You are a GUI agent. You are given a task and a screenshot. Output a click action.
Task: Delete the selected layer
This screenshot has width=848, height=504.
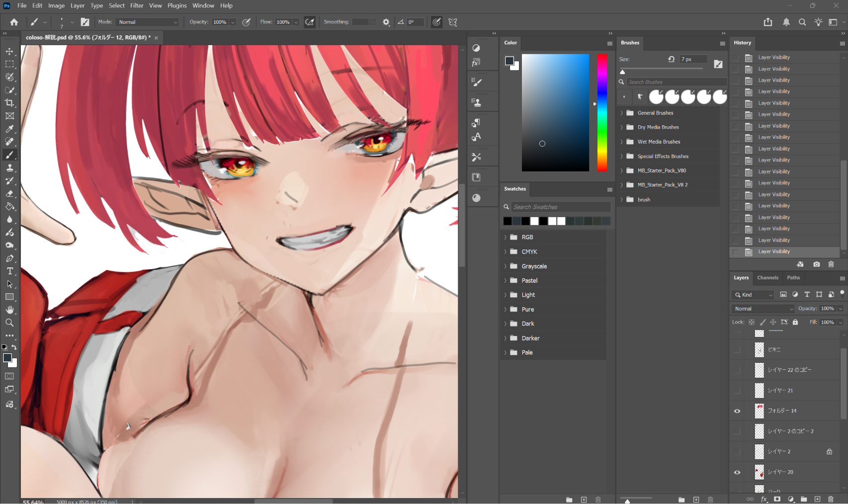point(831,499)
